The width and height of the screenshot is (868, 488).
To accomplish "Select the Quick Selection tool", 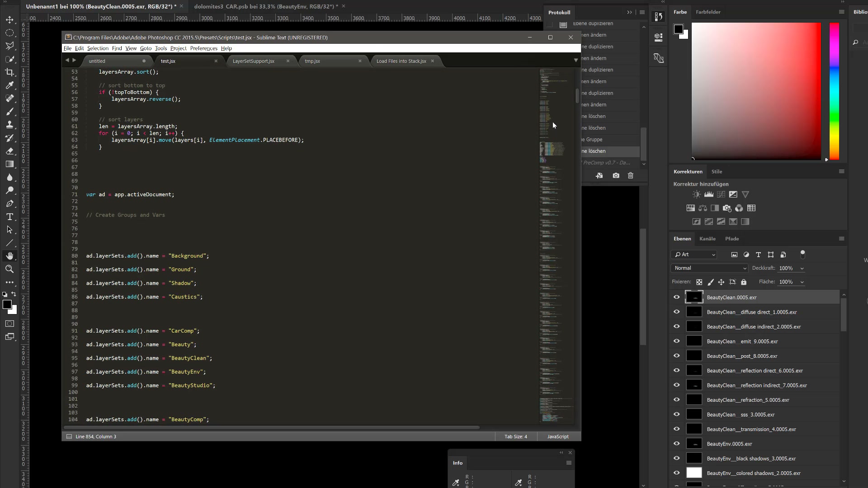I will [x=9, y=59].
